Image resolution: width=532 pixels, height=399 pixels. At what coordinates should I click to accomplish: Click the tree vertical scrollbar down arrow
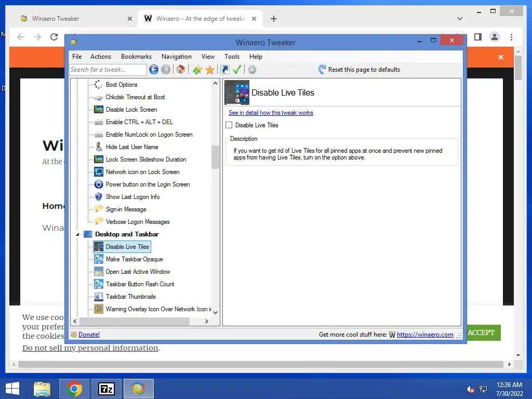click(x=215, y=312)
